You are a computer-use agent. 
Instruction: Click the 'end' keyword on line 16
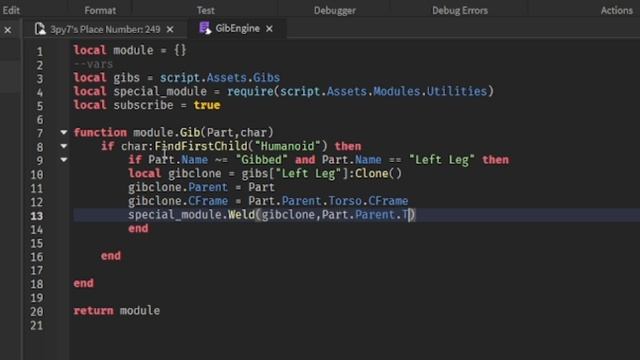[111, 256]
